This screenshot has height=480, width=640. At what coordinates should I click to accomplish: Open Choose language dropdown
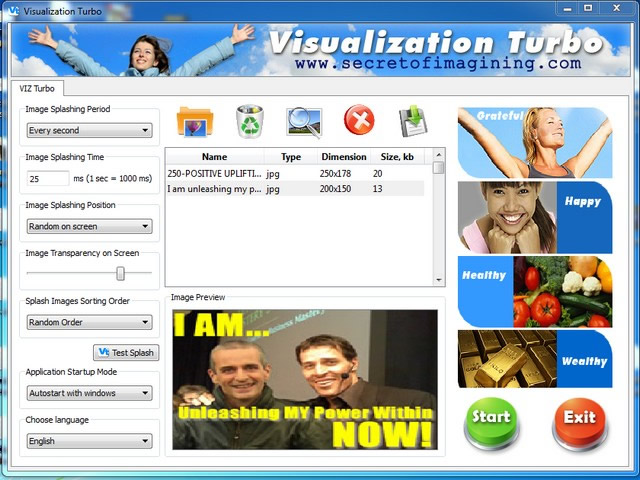(89, 441)
